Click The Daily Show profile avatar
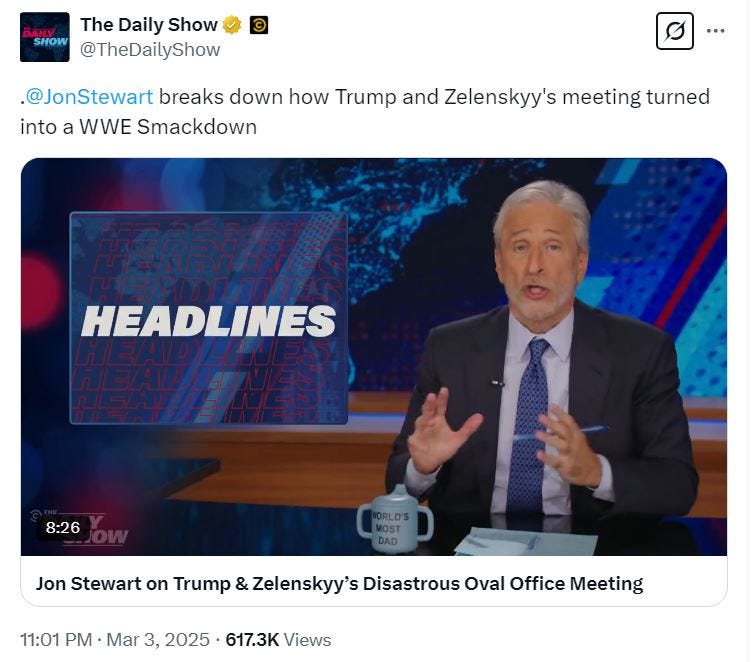The width and height of the screenshot is (752, 662). click(x=45, y=37)
